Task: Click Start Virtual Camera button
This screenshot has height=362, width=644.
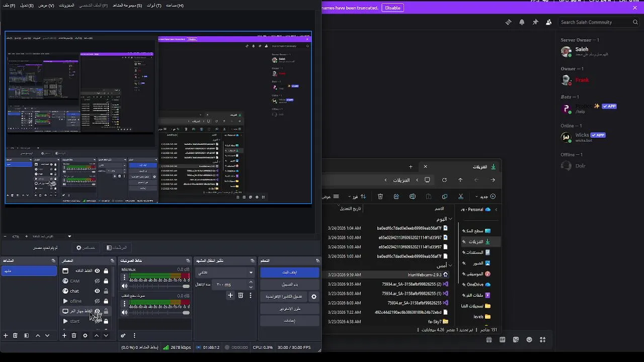Action: (x=284, y=297)
